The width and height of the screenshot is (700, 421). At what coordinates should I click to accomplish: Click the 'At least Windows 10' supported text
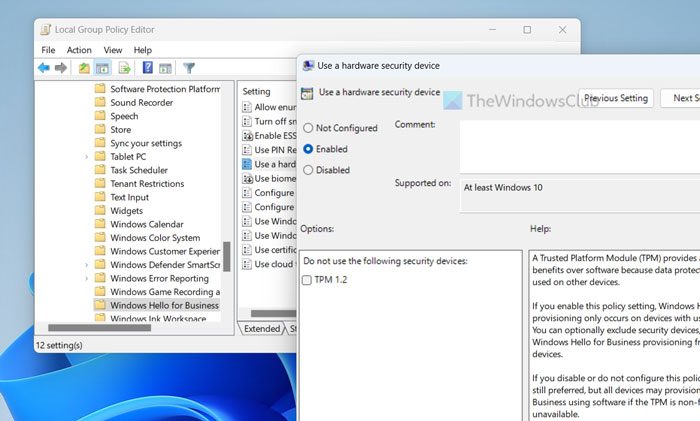pyautogui.click(x=503, y=188)
